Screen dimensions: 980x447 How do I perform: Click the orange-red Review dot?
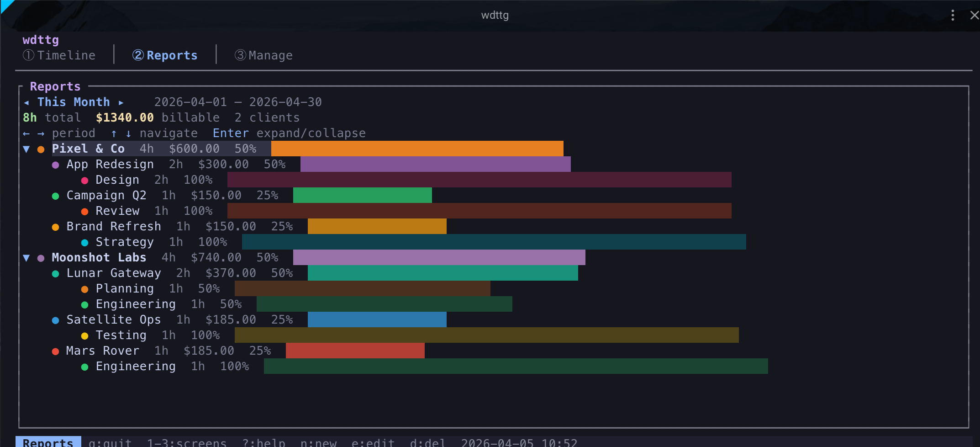pyautogui.click(x=84, y=212)
